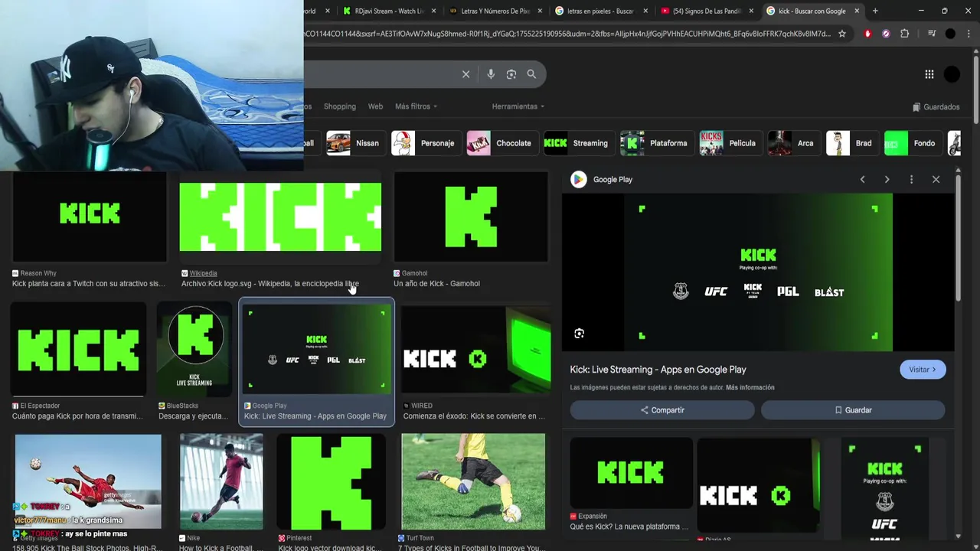
Task: Switch to letras en pixeles tab
Action: coord(601,11)
